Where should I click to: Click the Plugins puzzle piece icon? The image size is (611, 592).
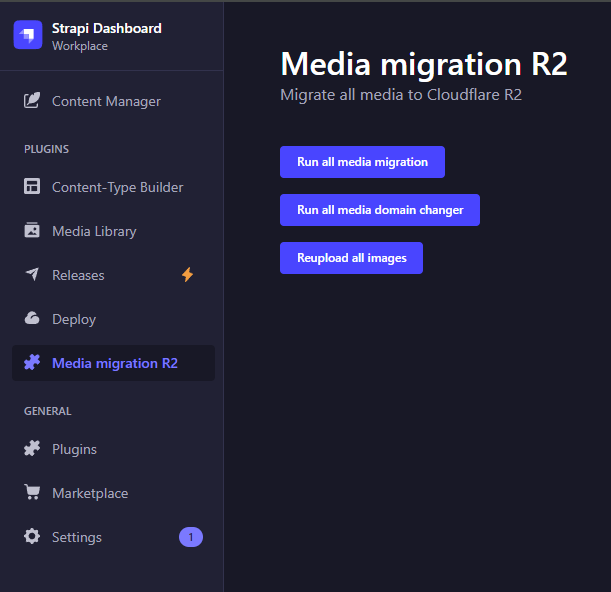tap(32, 448)
